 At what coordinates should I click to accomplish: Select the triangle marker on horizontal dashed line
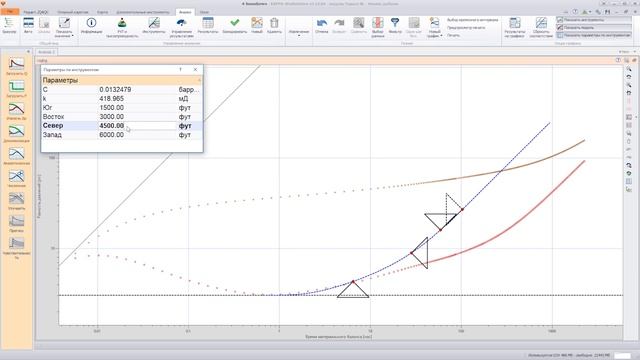tap(353, 290)
